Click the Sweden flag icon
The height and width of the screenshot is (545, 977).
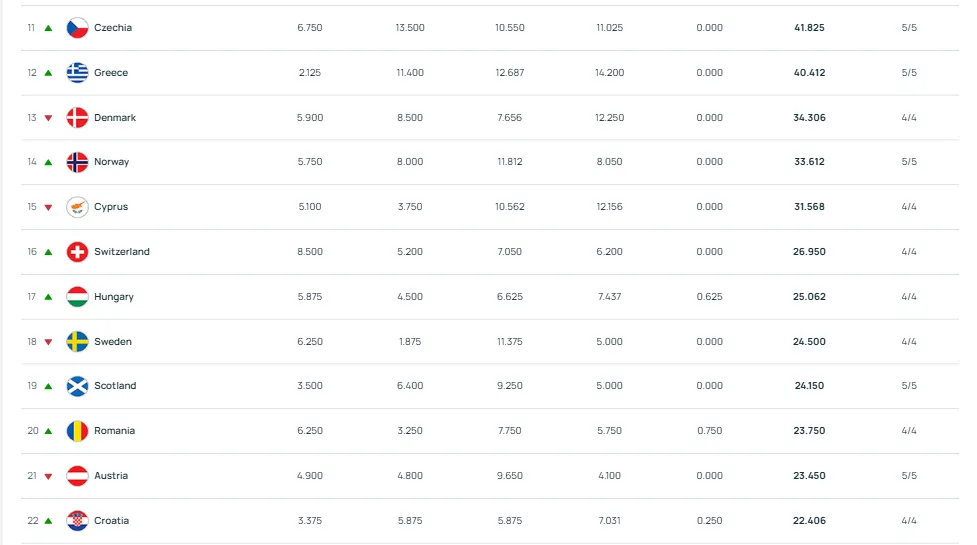[x=77, y=341]
